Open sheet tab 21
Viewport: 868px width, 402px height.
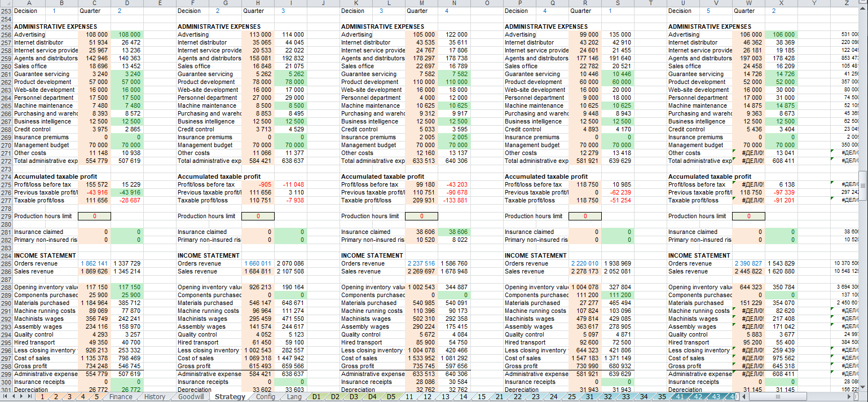pos(499,397)
